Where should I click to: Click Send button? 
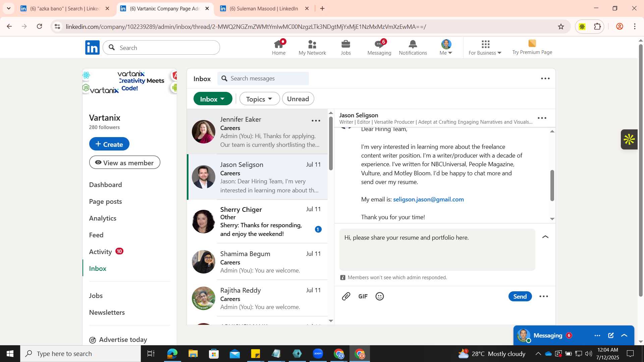[x=520, y=296]
